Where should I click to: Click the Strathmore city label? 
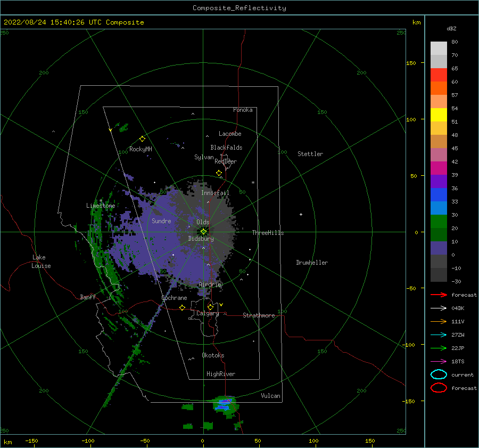(259, 315)
